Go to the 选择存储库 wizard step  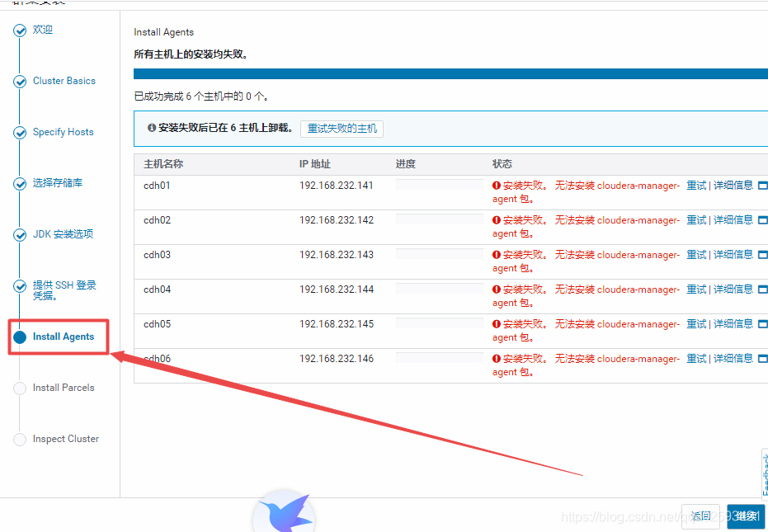57,183
